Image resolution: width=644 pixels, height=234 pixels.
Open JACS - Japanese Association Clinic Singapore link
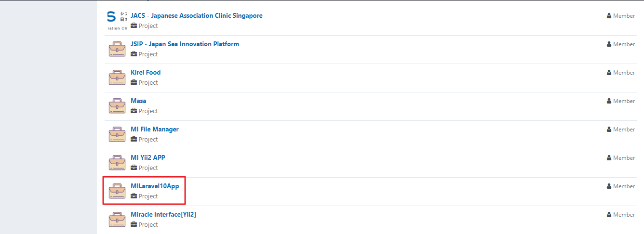point(197,15)
